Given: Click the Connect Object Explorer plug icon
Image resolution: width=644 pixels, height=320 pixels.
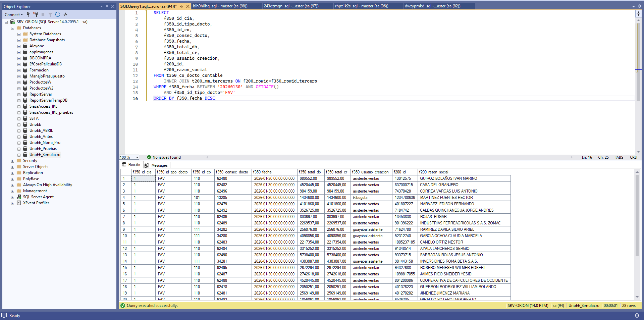Looking at the screenshot, I should point(28,14).
